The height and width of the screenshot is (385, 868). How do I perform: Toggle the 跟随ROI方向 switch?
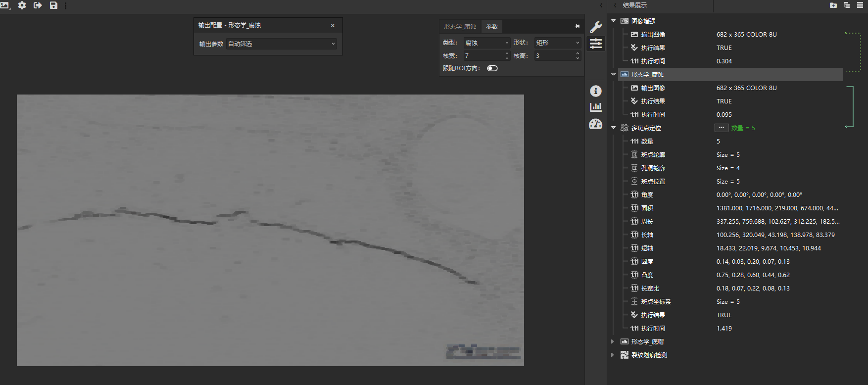pyautogui.click(x=492, y=68)
